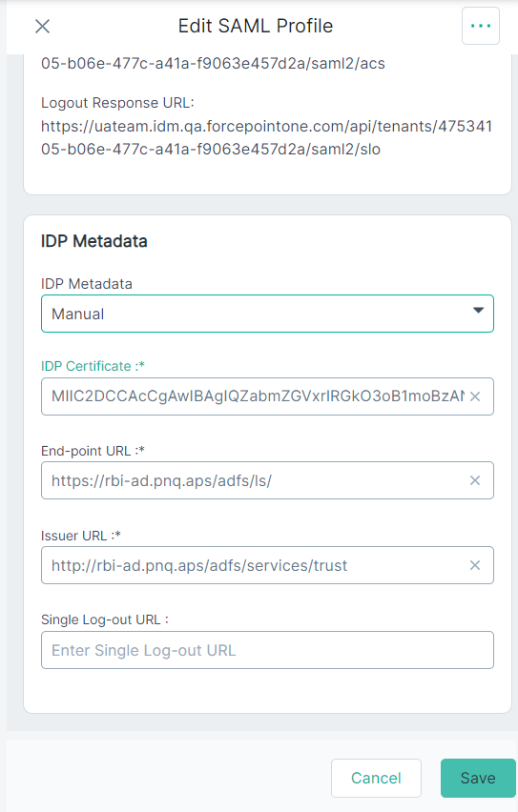Cancel editing the SAML profile
Image resolution: width=518 pixels, height=812 pixels.
[x=376, y=778]
